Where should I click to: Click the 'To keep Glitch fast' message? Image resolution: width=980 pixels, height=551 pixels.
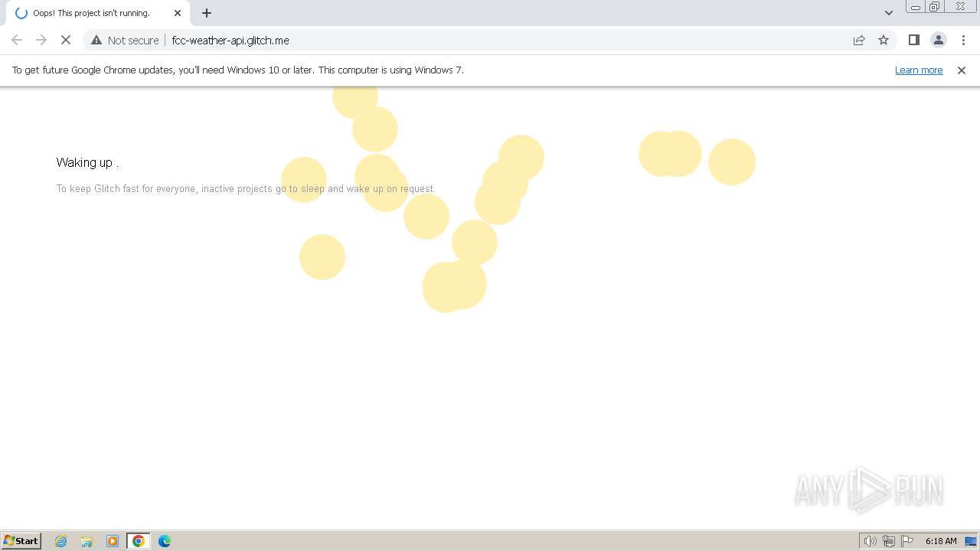246,188
